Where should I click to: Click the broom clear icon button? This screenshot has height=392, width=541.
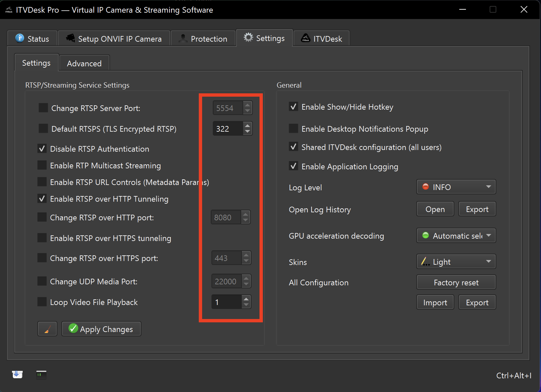tap(47, 329)
